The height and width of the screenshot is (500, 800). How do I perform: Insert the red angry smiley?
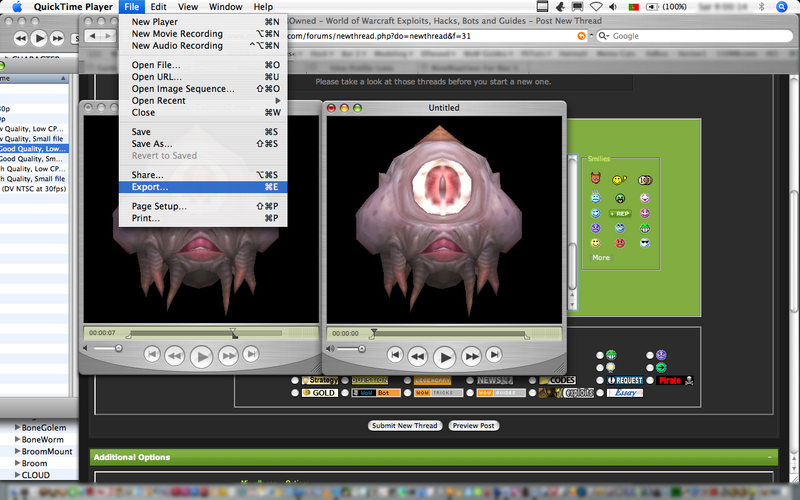[x=620, y=243]
